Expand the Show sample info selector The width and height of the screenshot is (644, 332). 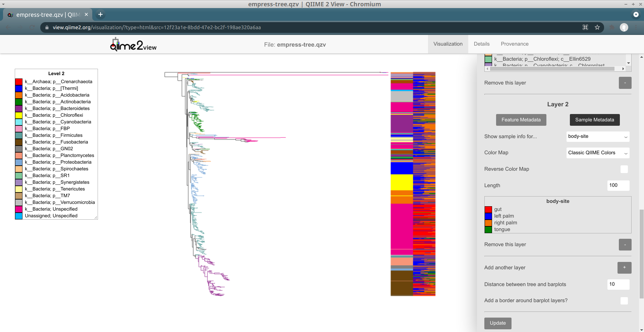click(x=598, y=136)
